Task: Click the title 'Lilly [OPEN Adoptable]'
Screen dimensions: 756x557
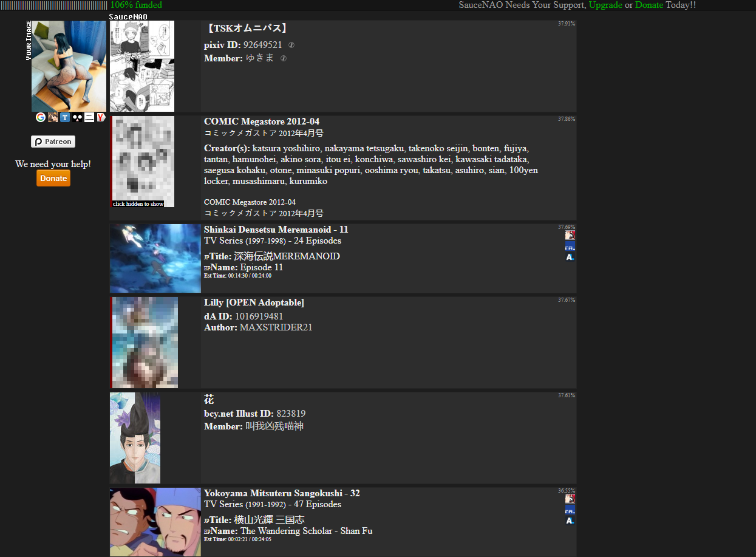Action: click(x=254, y=302)
